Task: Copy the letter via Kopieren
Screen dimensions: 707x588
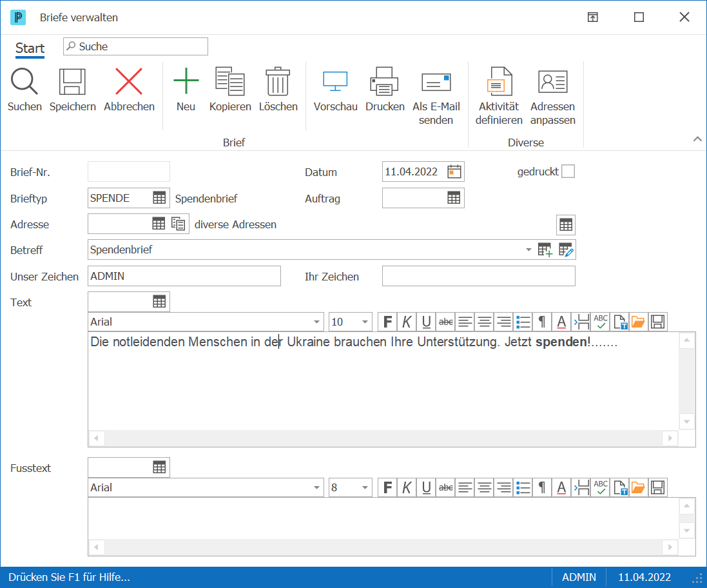Action: coord(230,90)
